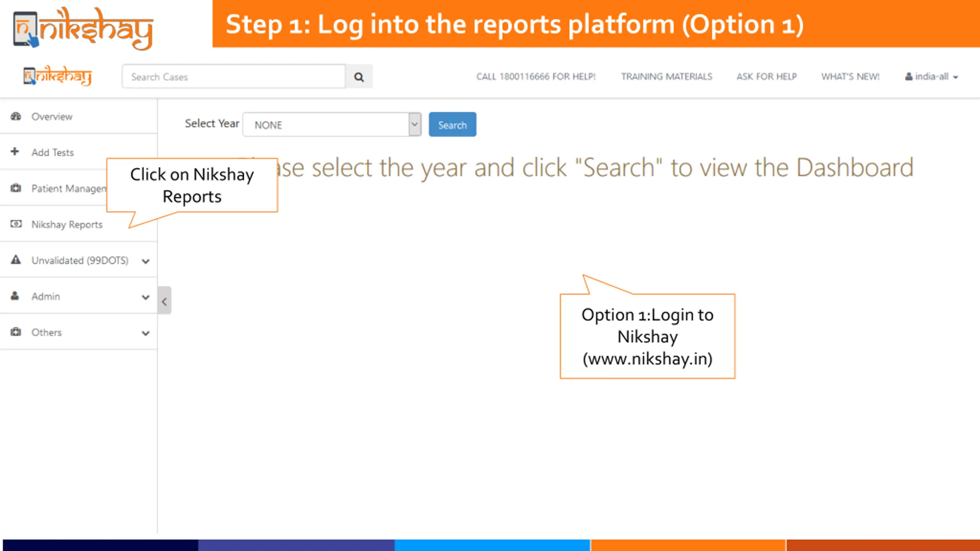Viewport: 980px width, 551px height.
Task: Click the Unvalidated warning triangle icon
Action: (16, 260)
